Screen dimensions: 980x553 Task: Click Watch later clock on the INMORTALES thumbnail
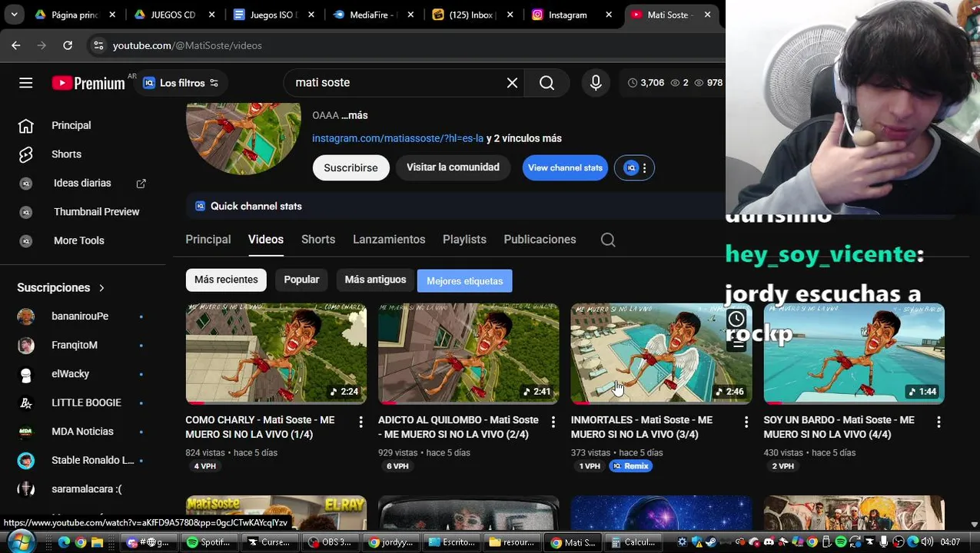point(736,319)
